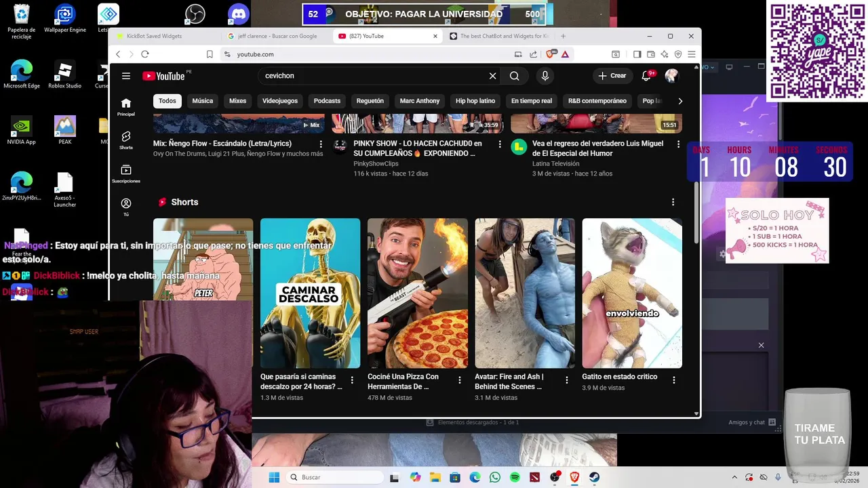Select the Música filter chip
This screenshot has width=868, height=488.
click(x=203, y=101)
